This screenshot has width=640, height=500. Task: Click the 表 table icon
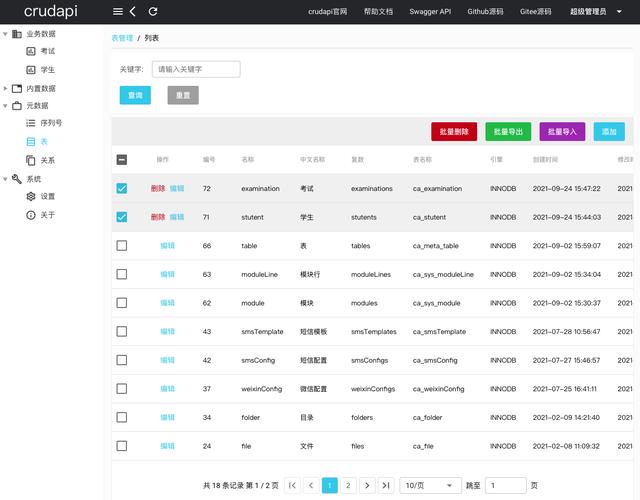click(x=31, y=142)
